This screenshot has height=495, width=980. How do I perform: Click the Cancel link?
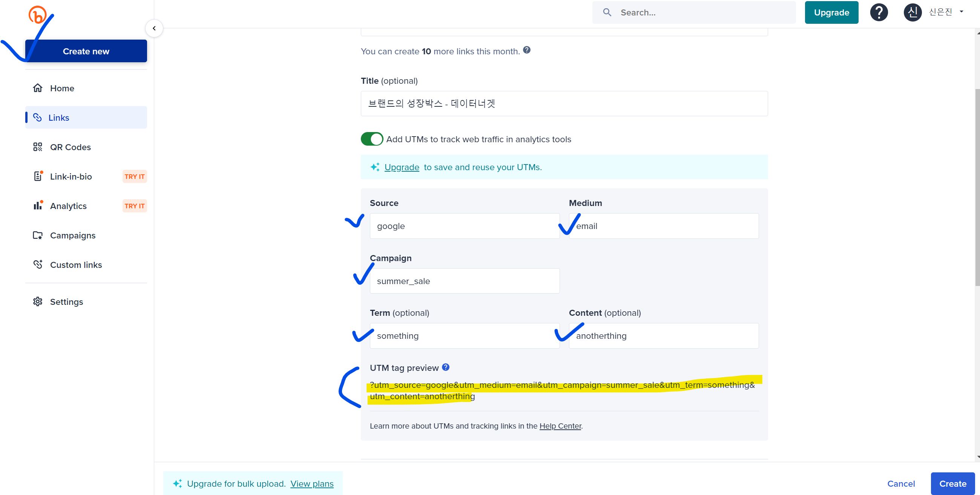[x=900, y=484]
